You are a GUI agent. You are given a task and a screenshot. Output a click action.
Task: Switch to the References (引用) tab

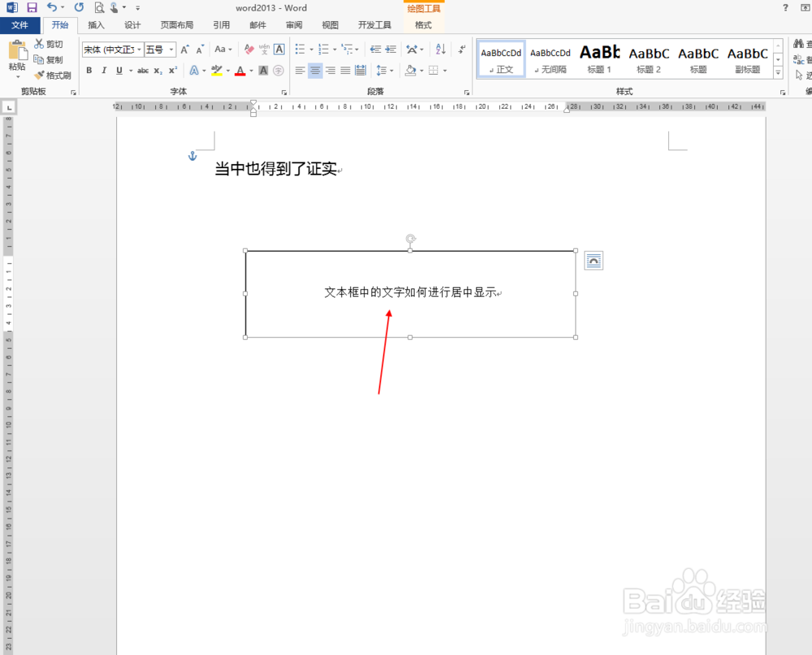point(221,25)
